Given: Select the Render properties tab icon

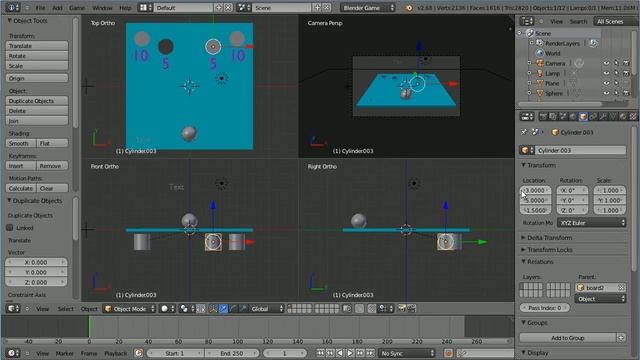Looking at the screenshot, I should point(543,117).
